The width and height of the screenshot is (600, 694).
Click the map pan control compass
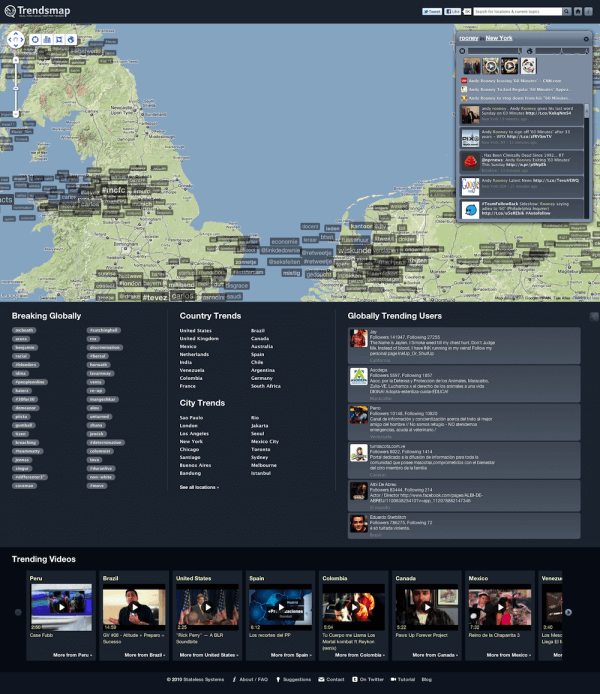click(16, 39)
